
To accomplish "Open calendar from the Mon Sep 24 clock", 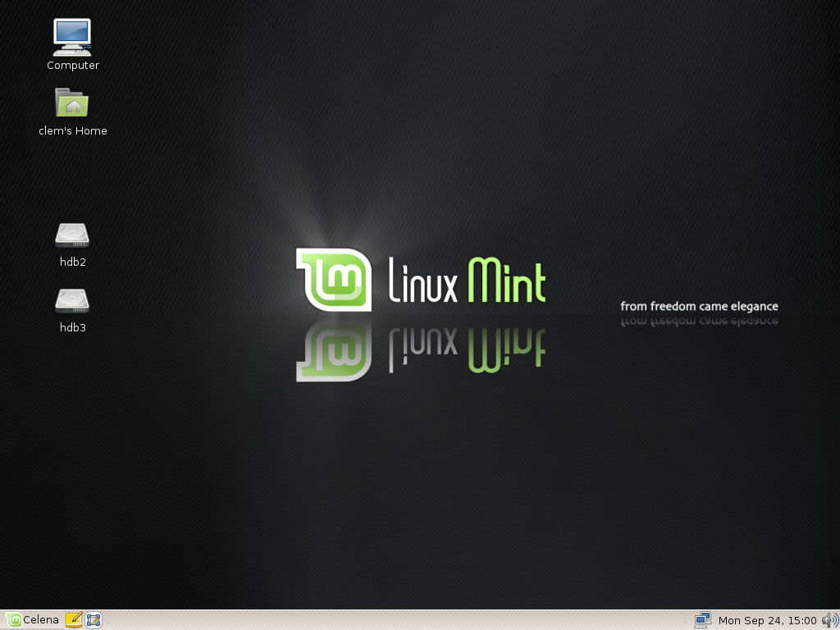I will [767, 620].
